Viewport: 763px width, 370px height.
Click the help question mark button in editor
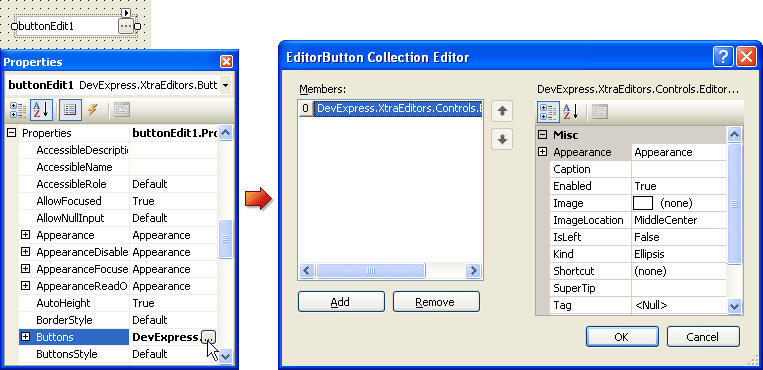click(x=724, y=57)
